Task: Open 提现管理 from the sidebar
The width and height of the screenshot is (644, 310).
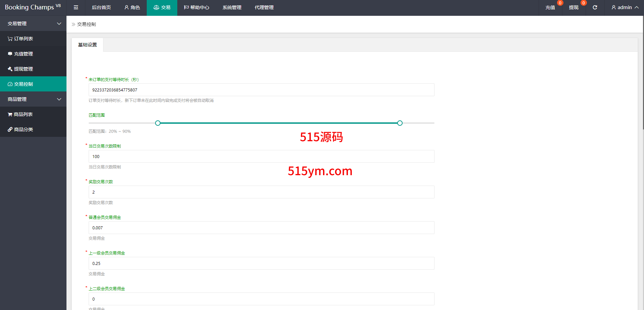Action: tap(23, 69)
